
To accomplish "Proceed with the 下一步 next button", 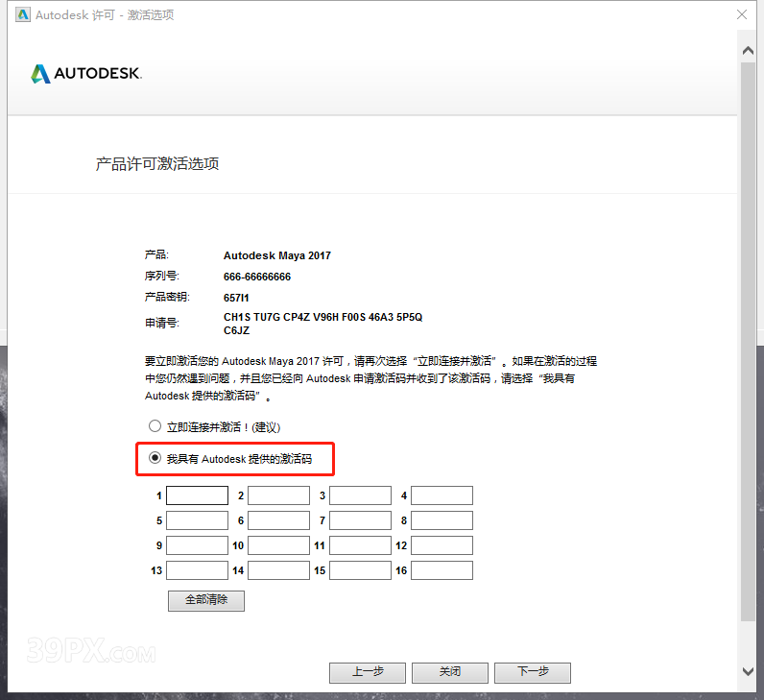I will (533, 672).
